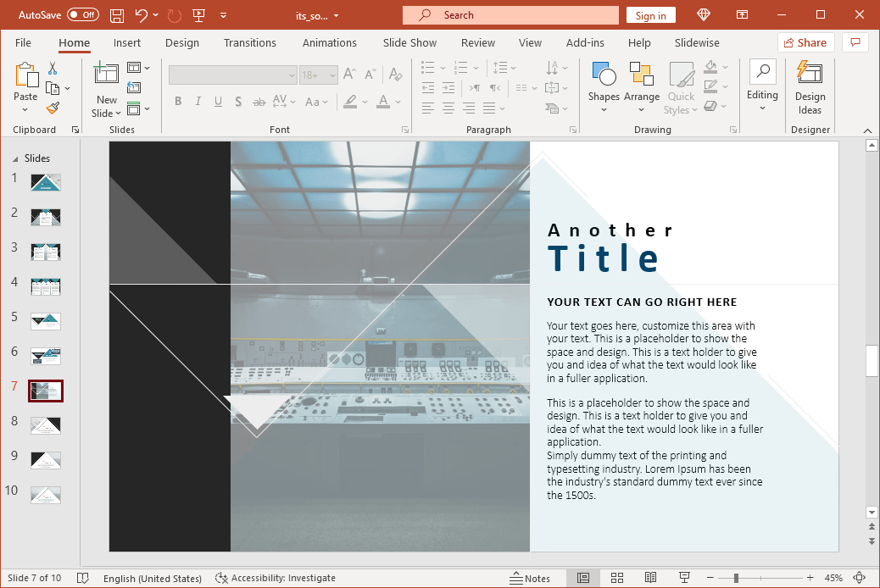
Task: Clear All Formatting with eraser icon
Action: pyautogui.click(x=395, y=75)
